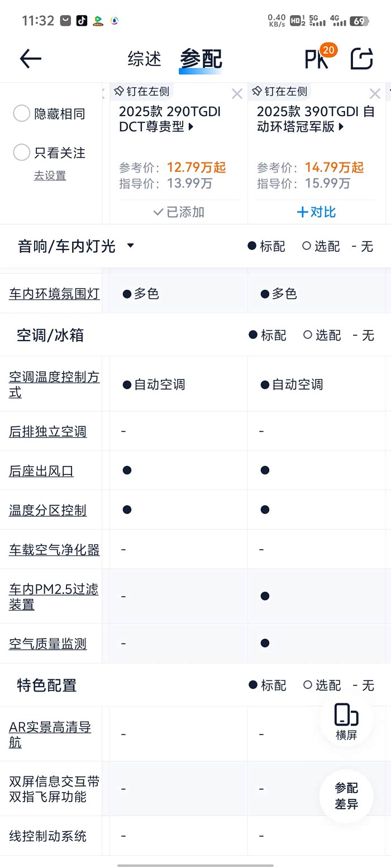
Task: Pin the 390TGDI column to left
Action: click(x=279, y=91)
